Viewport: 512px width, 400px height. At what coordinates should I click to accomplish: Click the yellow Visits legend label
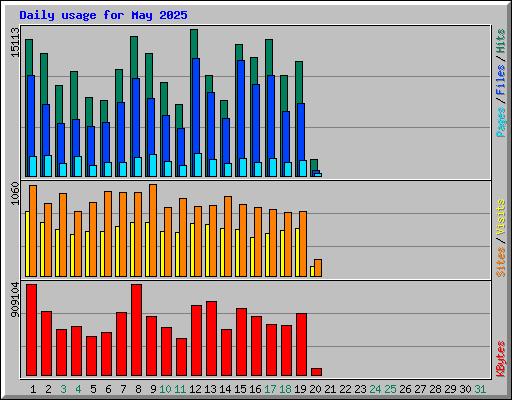coord(500,218)
